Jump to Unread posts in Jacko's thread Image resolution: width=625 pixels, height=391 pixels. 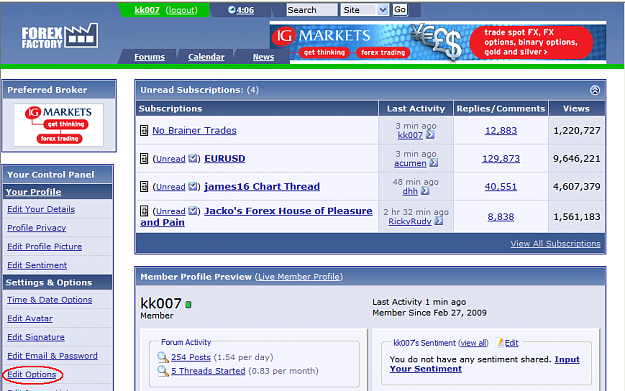(x=171, y=211)
